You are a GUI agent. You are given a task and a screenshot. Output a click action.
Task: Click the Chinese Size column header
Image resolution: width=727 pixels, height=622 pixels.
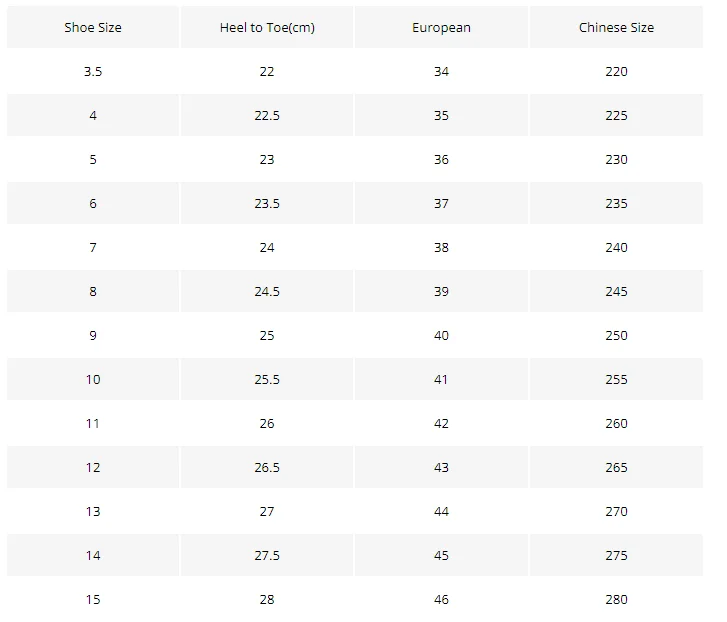pos(616,27)
